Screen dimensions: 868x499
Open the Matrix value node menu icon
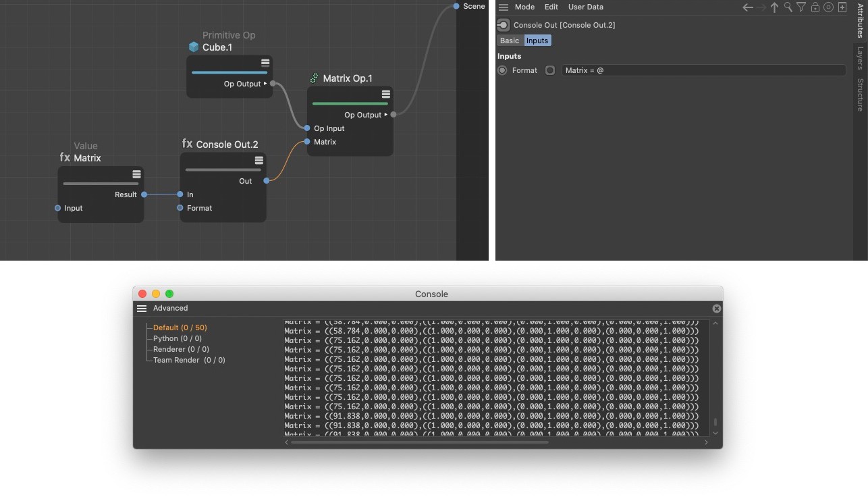(136, 174)
